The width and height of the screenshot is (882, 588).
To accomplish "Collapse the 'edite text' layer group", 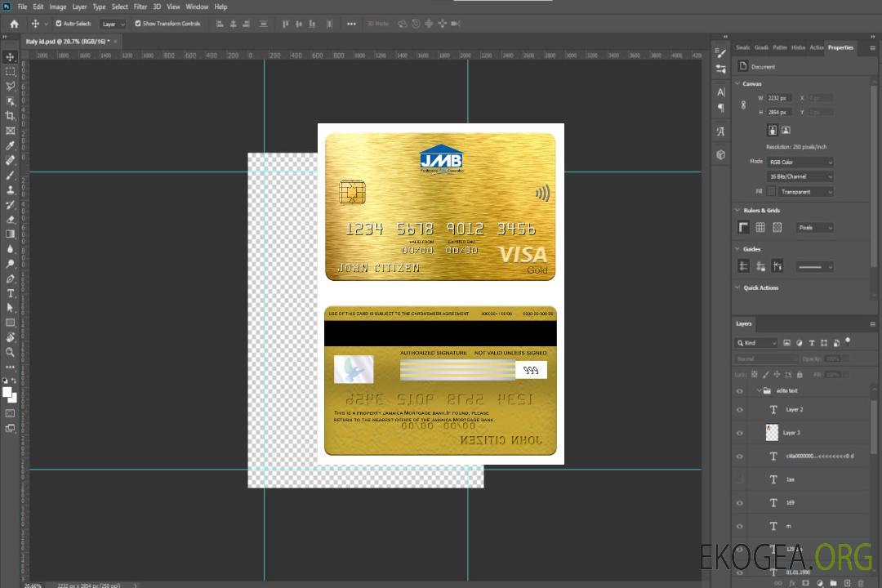I will pyautogui.click(x=759, y=390).
